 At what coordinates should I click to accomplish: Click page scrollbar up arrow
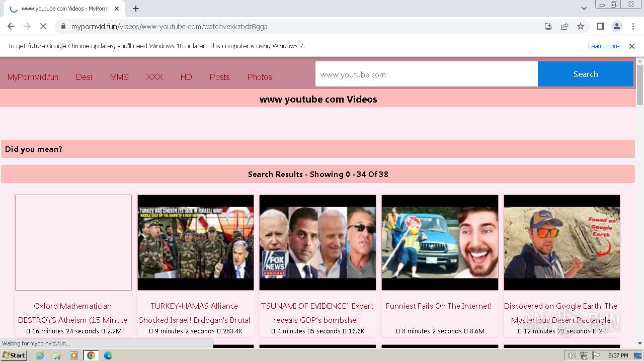point(640,61)
